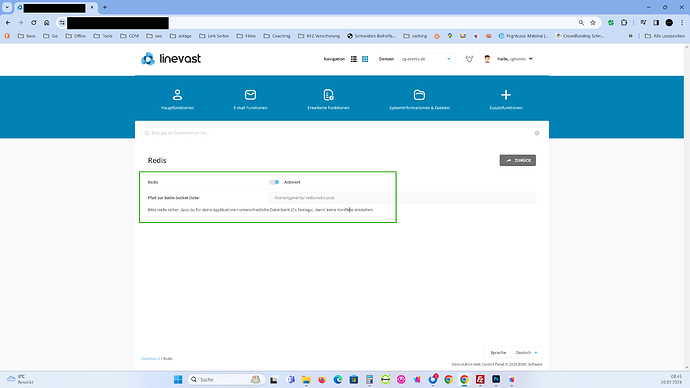Open the notifications bell icon
This screenshot has height=388, width=690.
click(469, 59)
